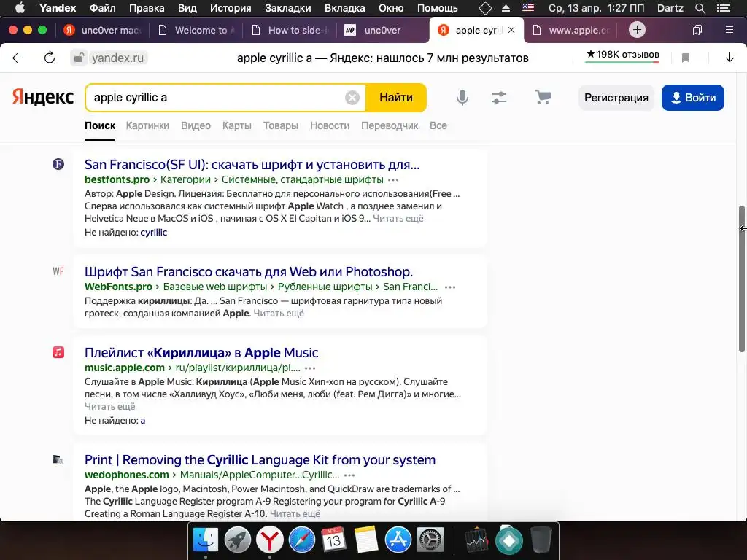Open downloads with the download arrow icon
Screen dimensions: 747x560
click(729, 58)
